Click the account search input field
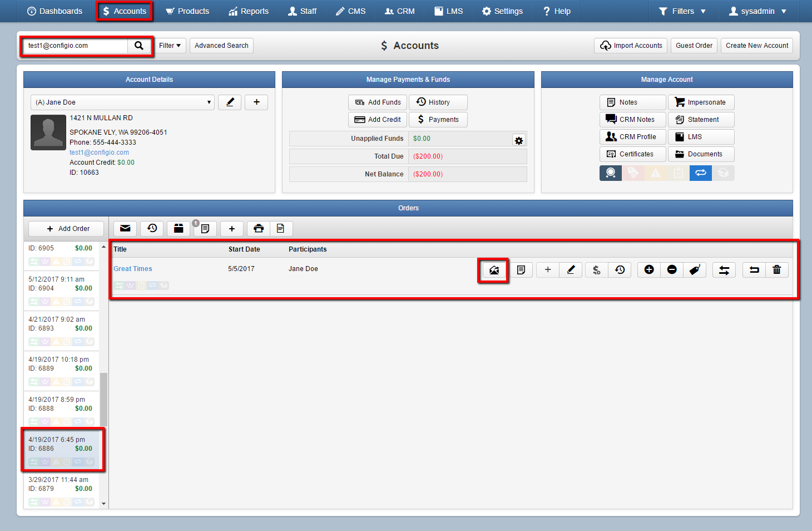This screenshot has width=812, height=531. click(76, 46)
